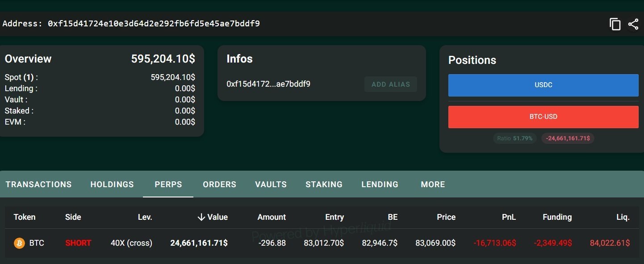Click the ADD ALIAS button
The height and width of the screenshot is (264, 644).
coord(391,84)
